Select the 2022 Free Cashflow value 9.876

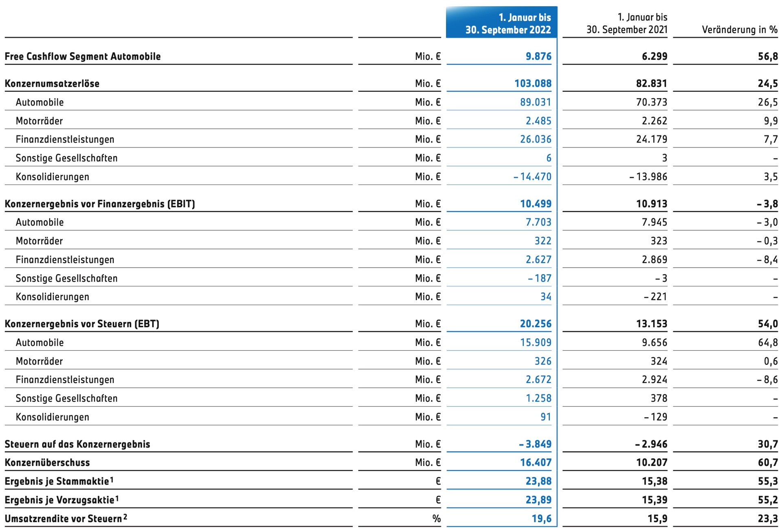538,57
